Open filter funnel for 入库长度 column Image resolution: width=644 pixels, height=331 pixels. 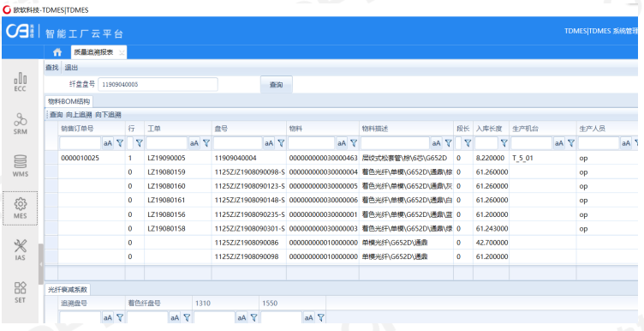504,143
